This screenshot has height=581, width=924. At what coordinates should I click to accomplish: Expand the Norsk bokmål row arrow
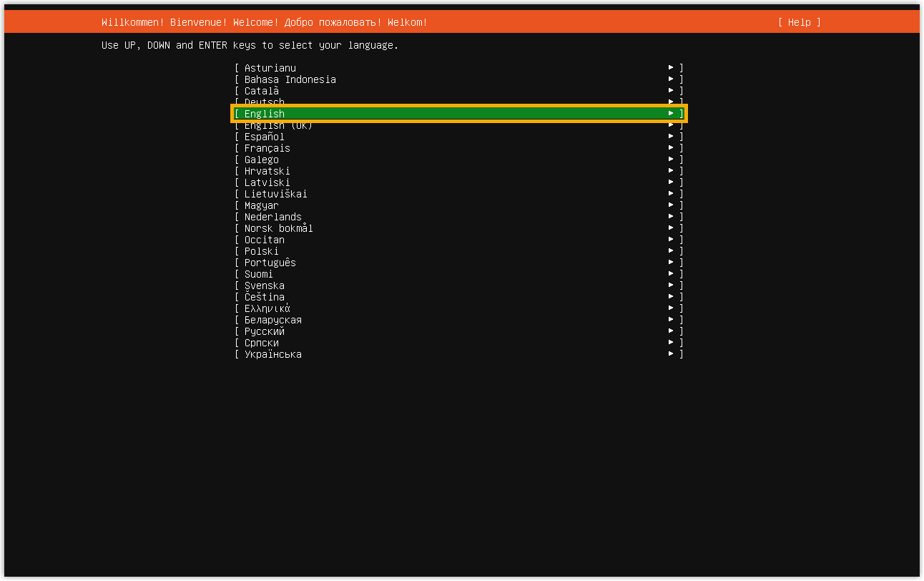(671, 228)
